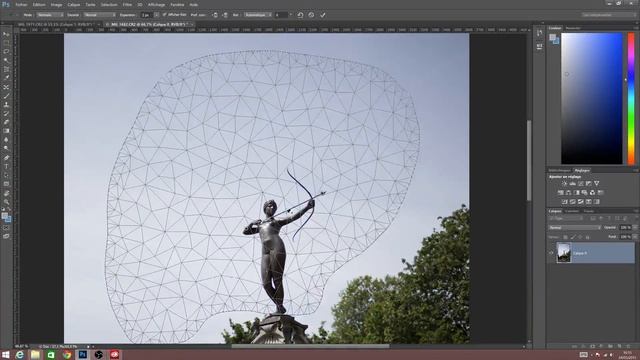Click the rotation angle input field
This screenshot has height=360, width=640.
click(281, 15)
